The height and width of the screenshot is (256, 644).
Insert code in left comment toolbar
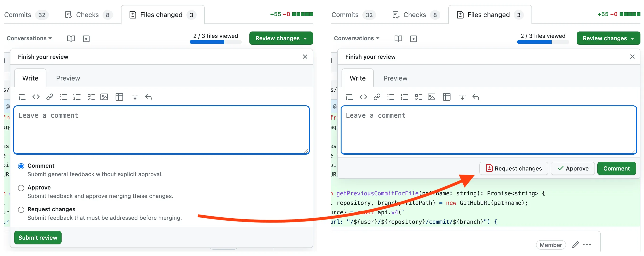click(x=36, y=97)
